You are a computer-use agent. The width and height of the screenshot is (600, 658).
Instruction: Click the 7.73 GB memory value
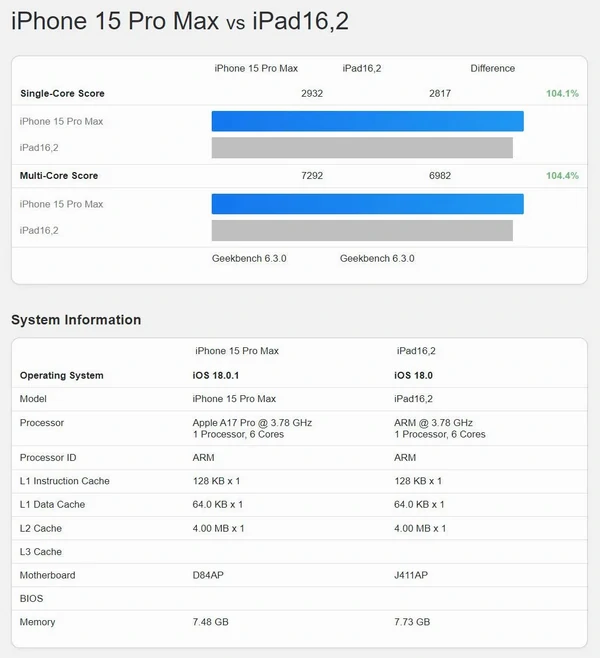[x=412, y=622]
